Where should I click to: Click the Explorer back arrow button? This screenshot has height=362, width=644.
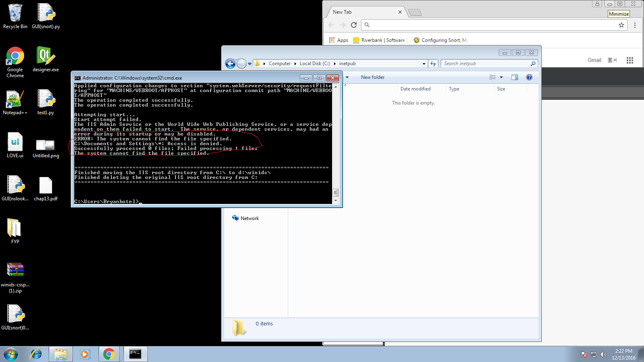click(x=230, y=64)
